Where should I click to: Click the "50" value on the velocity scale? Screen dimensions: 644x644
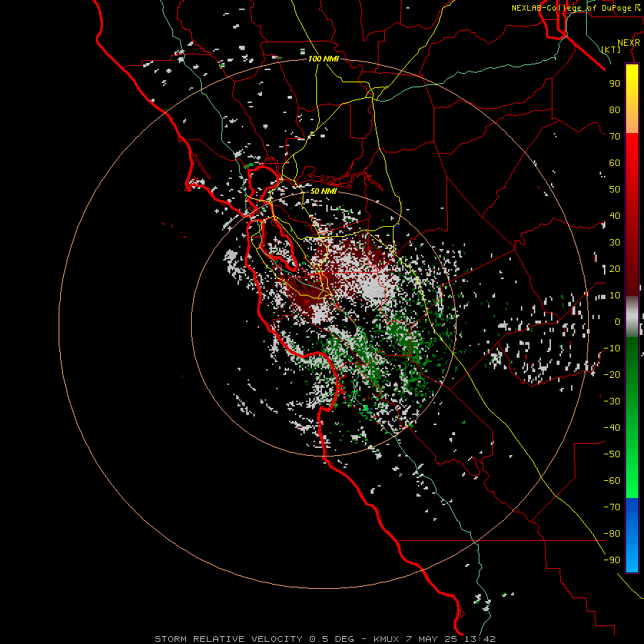615,190
